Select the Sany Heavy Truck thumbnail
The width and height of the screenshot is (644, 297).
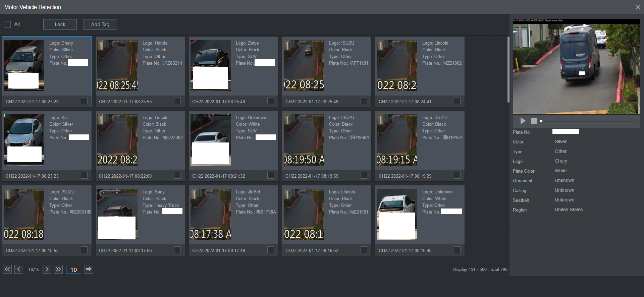pyautogui.click(x=117, y=214)
